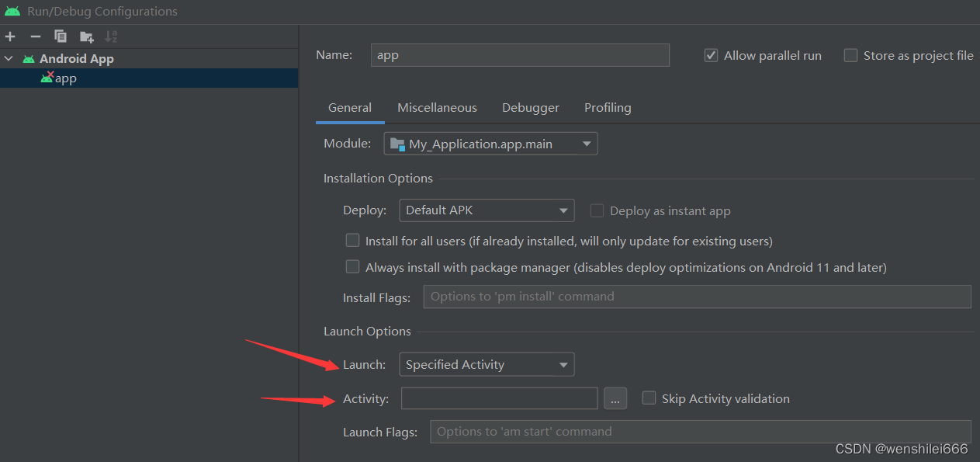Click inside the Activity input field

click(499, 398)
